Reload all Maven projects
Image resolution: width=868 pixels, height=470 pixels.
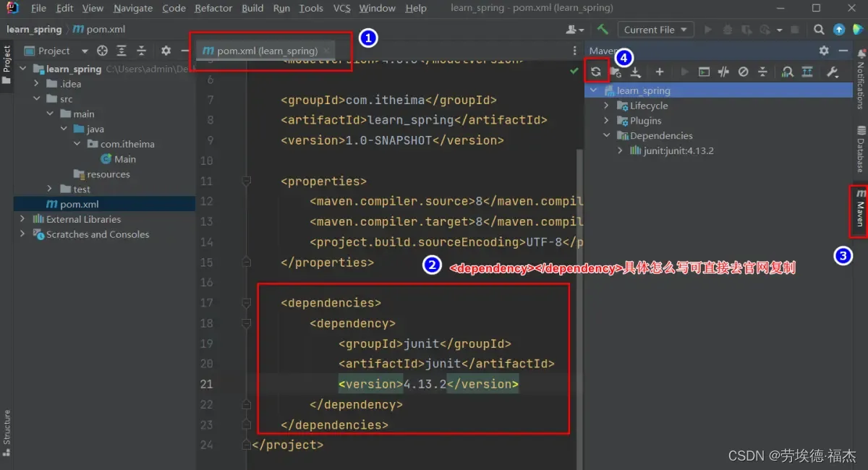595,72
